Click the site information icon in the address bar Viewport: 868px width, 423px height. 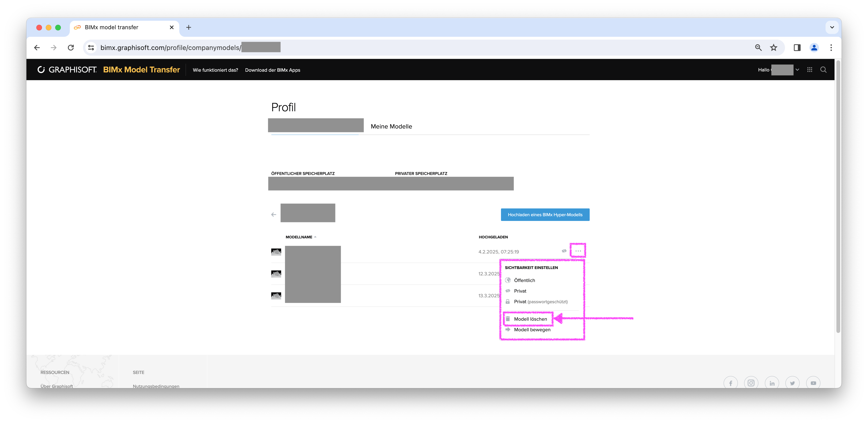tap(91, 47)
